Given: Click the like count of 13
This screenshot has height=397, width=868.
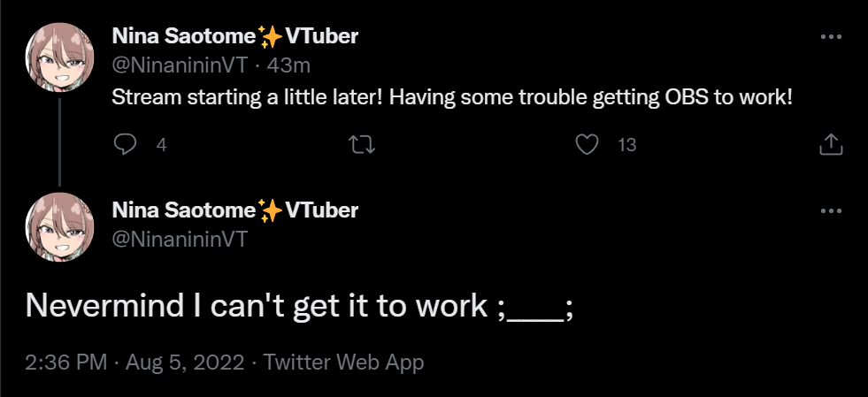Looking at the screenshot, I should click(626, 146).
